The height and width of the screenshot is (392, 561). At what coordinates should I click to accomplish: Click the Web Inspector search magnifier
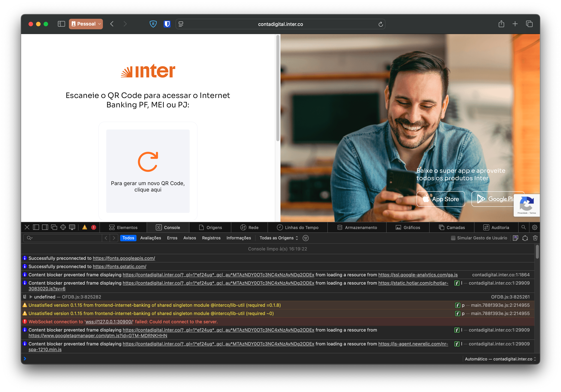point(523,227)
